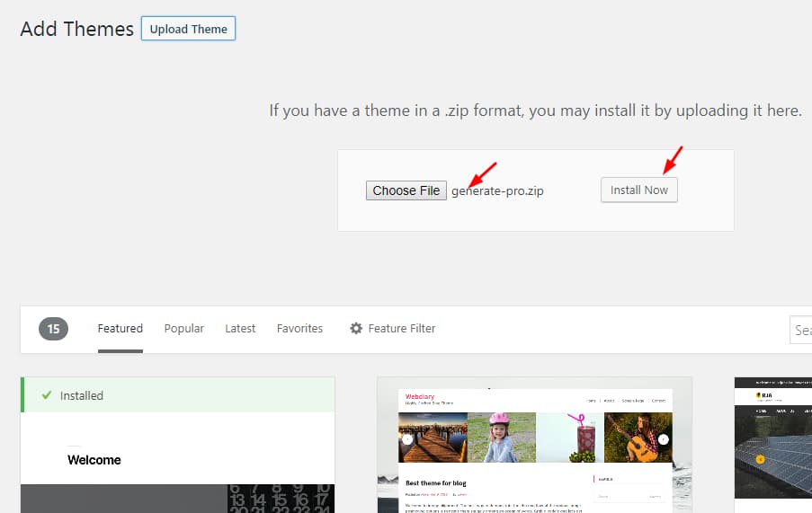Image resolution: width=812 pixels, height=513 pixels.
Task: Open the Featured themes tab
Action: pyautogui.click(x=120, y=329)
